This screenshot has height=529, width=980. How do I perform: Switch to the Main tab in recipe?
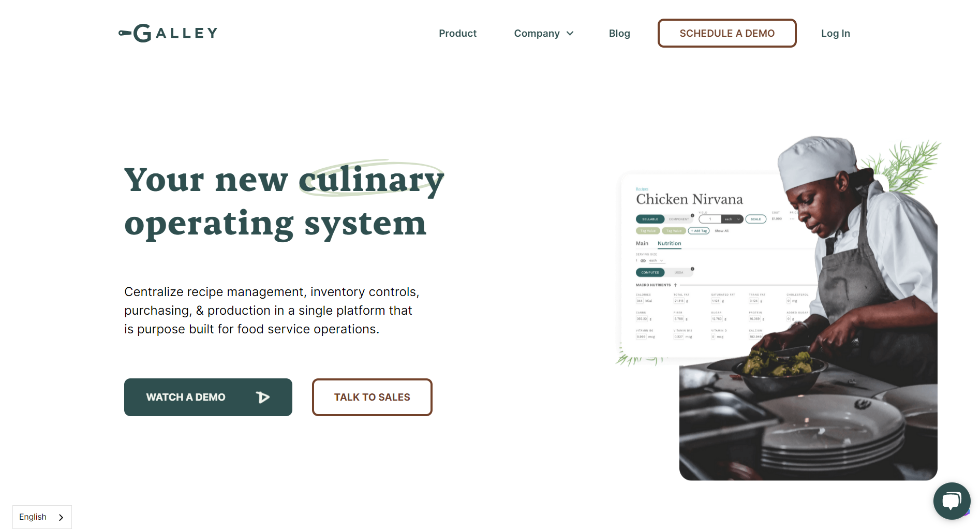pos(642,243)
